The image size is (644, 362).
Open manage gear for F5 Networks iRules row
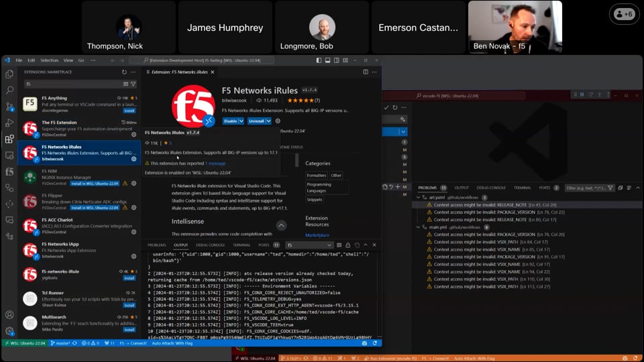134,159
